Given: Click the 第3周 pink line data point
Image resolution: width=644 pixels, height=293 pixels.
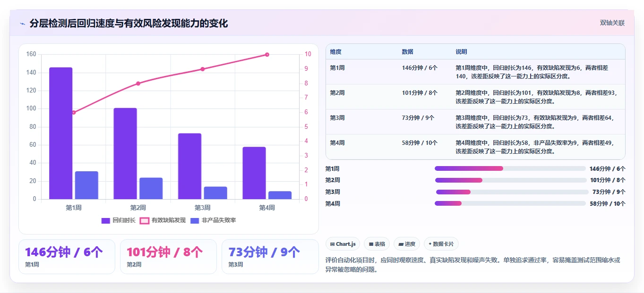Looking at the screenshot, I should click(203, 69).
